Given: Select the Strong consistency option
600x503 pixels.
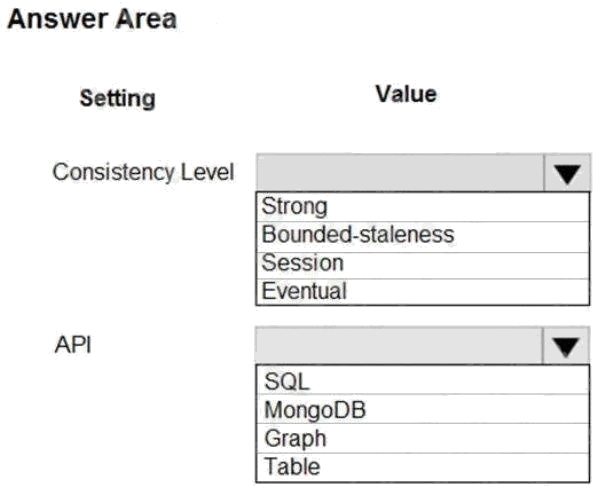Looking at the screenshot, I should [x=293, y=207].
